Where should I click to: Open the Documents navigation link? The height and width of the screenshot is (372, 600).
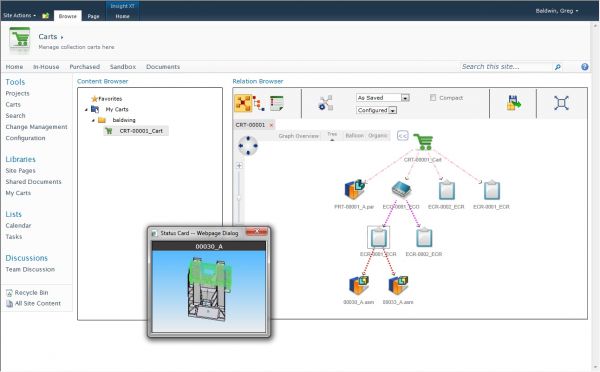163,67
